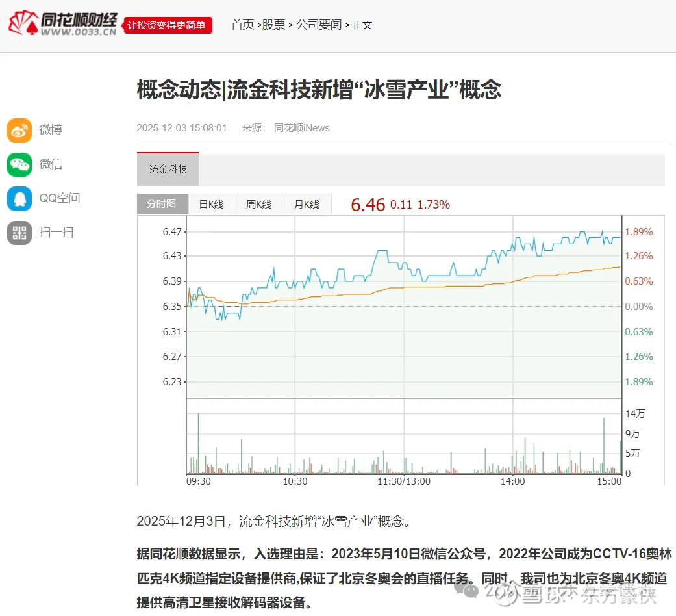Viewport: 676px width, 616px height.
Task: Switch to the 日K线 chart tab
Action: 212,204
